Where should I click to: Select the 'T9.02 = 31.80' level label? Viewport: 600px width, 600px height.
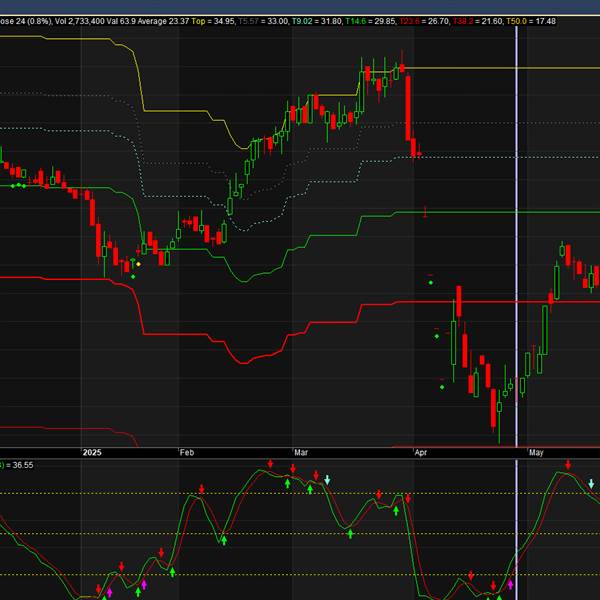pyautogui.click(x=316, y=21)
